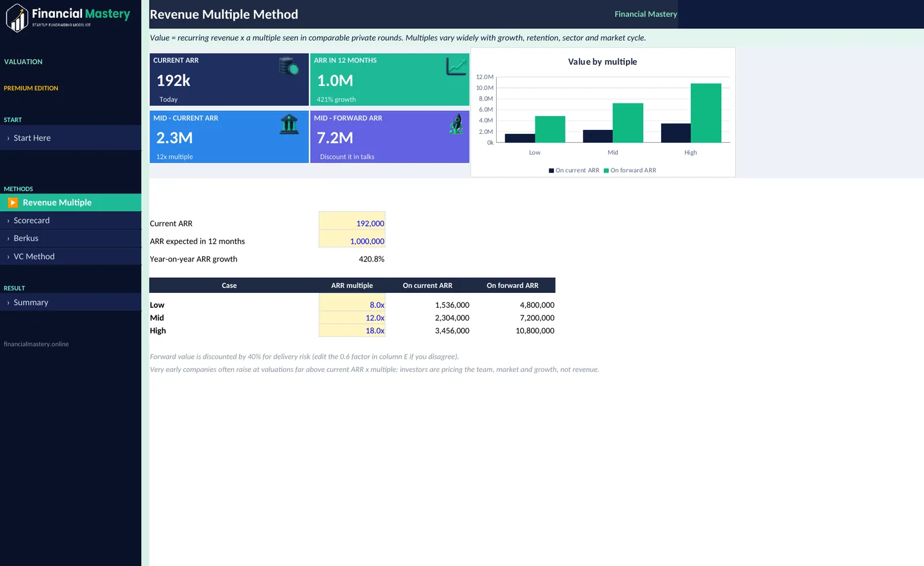The image size is (924, 566).
Task: Click the orange play icon beside Revenue Multiple
Action: coord(13,203)
